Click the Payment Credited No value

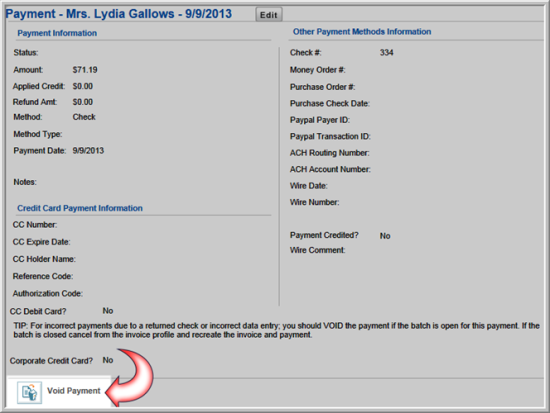coord(385,236)
